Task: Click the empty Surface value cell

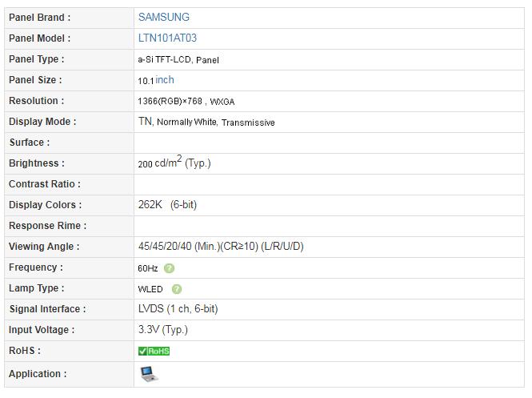Action: 328,143
